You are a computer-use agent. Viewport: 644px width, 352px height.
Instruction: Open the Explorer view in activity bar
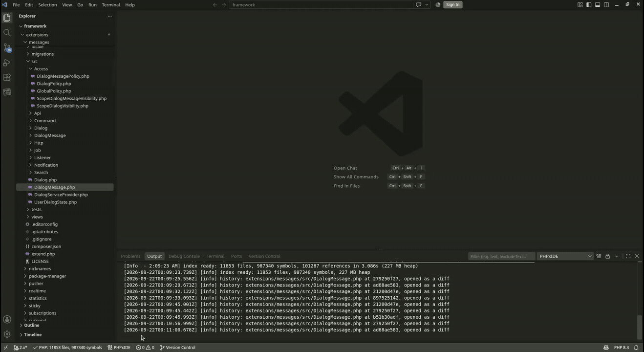[7, 18]
